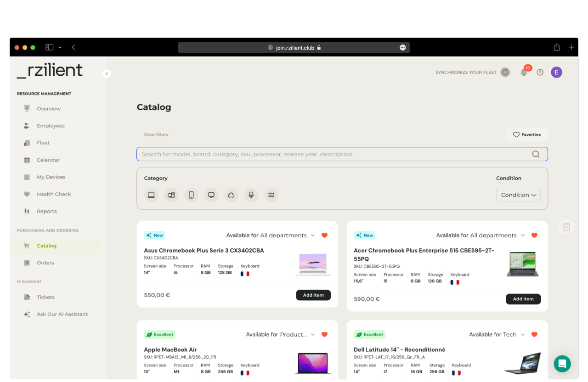
Task: Unfavorite the Acer Chromebook Plus heart
Action: pyautogui.click(x=534, y=236)
